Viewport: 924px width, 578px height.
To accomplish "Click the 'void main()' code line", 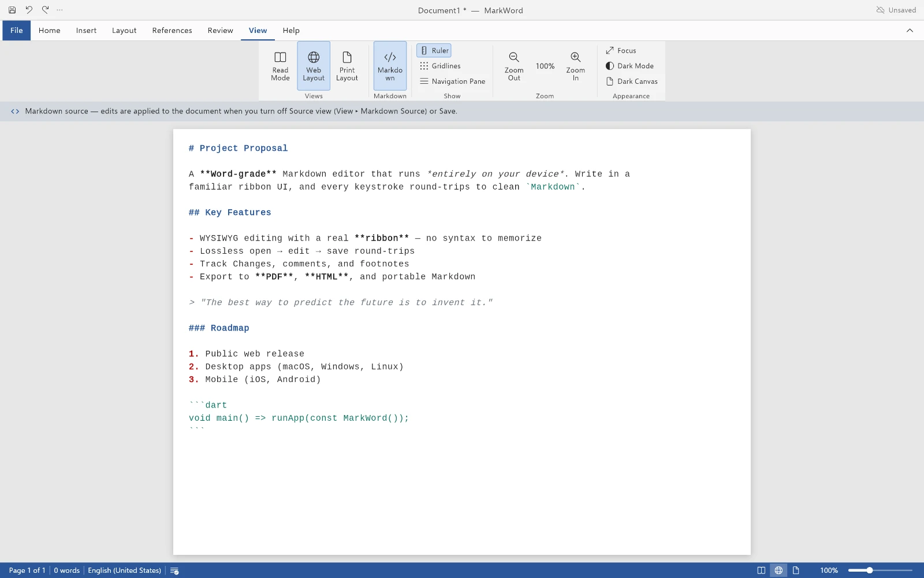I will click(x=299, y=418).
